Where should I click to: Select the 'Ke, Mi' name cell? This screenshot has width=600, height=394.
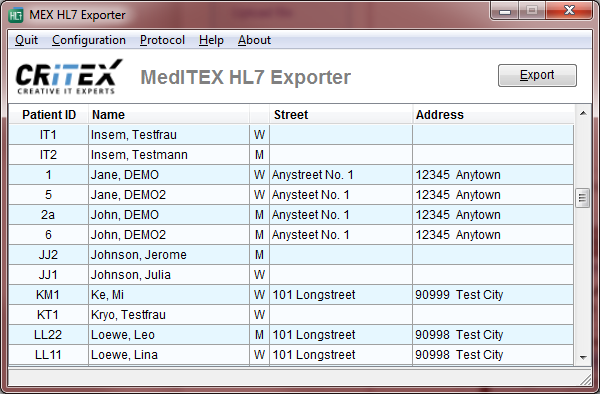pyautogui.click(x=169, y=295)
